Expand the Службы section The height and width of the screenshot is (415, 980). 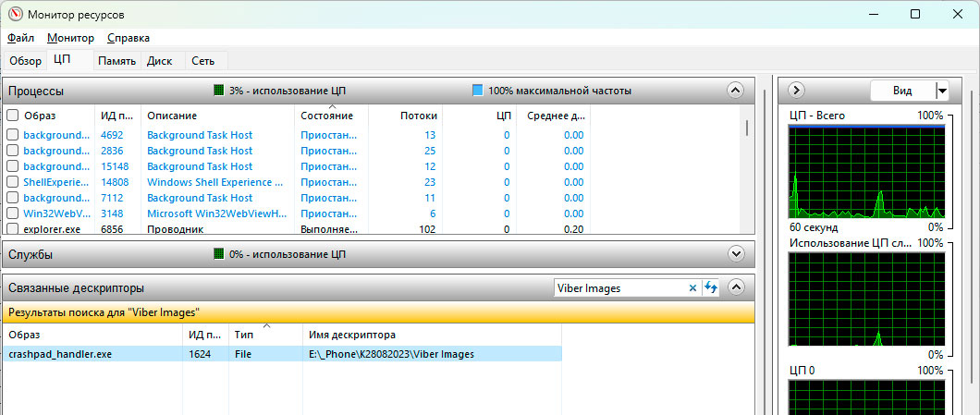[x=736, y=253]
